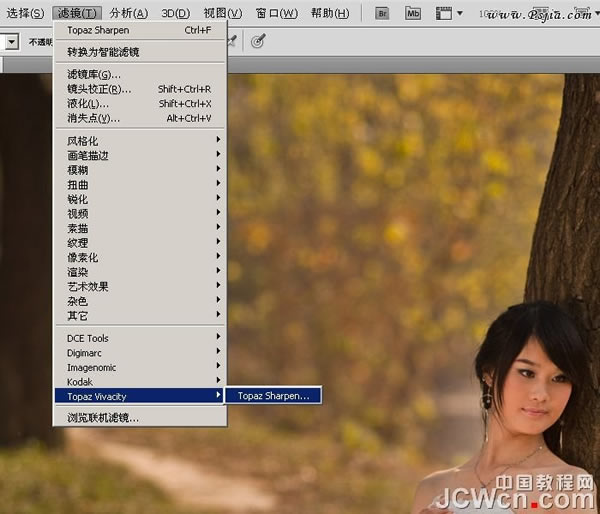Launch Adobe Bridge via Br icon
Image resolution: width=600 pixels, height=514 pixels.
(382, 14)
